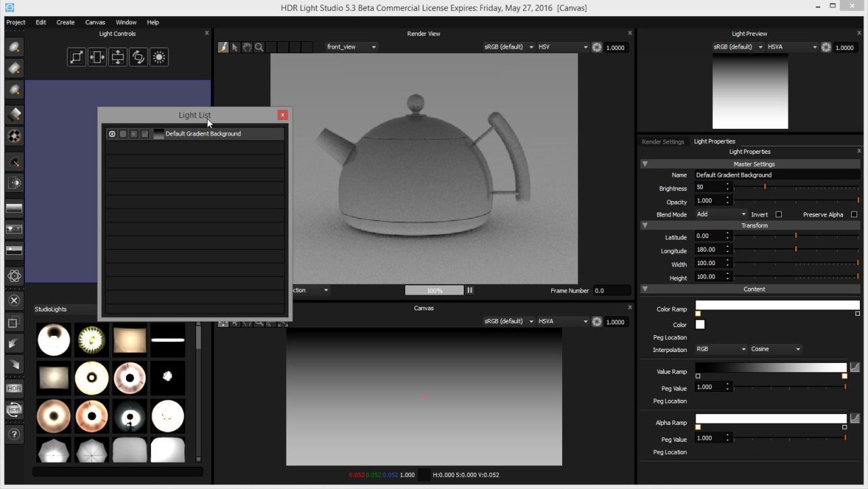Select the hand pan tool in Render View
This screenshot has width=868, height=489.
(x=247, y=47)
